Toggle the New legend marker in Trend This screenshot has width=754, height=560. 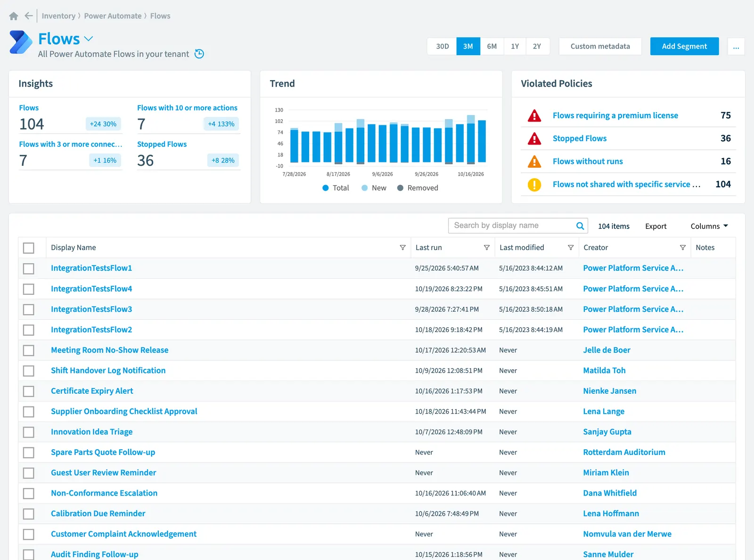click(365, 188)
